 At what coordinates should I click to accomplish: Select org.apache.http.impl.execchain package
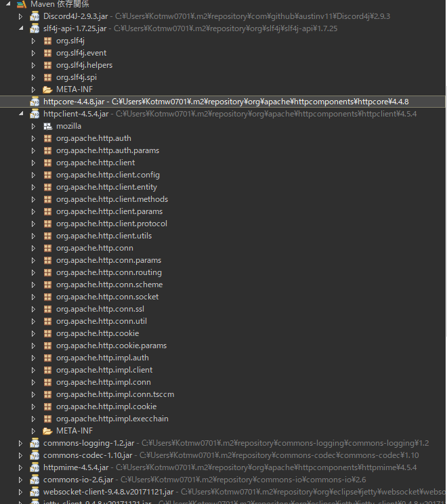coord(112,419)
